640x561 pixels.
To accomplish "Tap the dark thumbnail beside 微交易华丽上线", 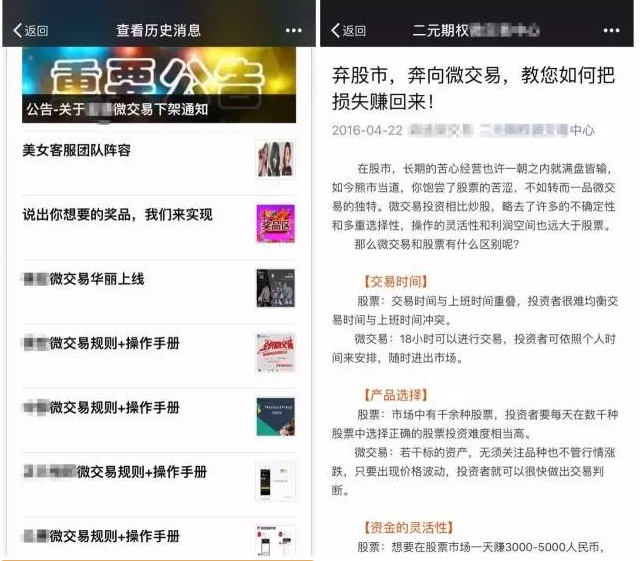I will 275,288.
